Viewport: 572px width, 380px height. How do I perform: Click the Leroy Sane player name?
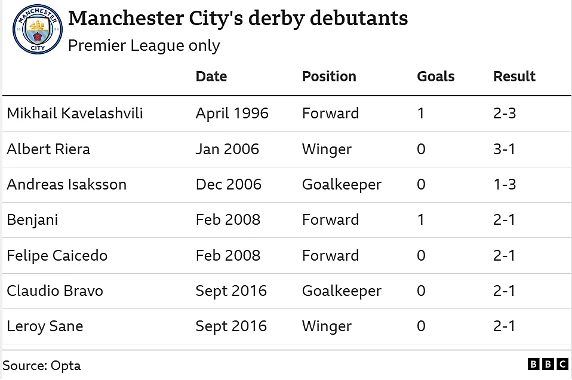point(45,326)
